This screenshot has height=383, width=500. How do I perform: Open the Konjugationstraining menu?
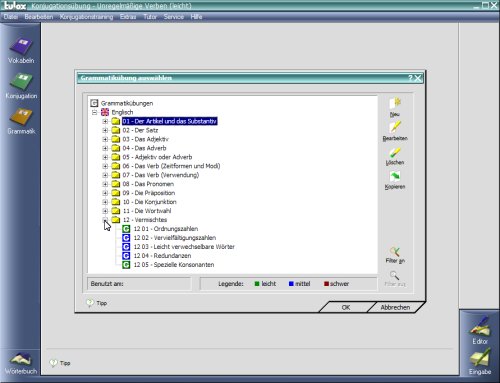pyautogui.click(x=86, y=17)
